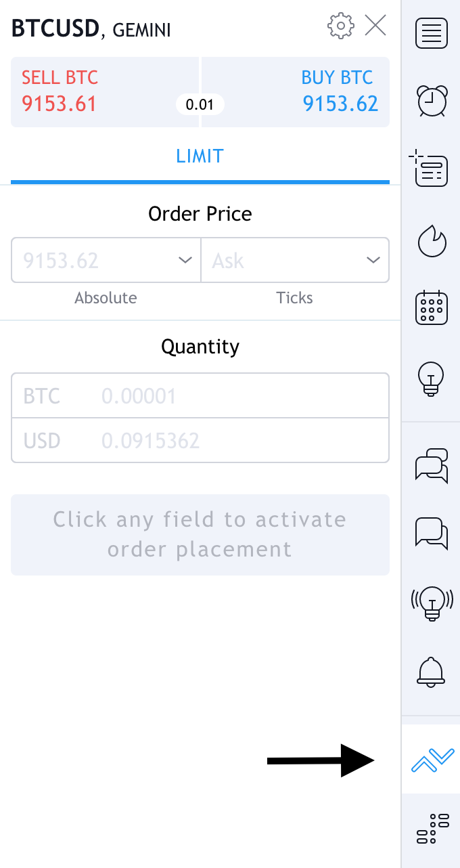Open the Data Window icon

pos(430,169)
